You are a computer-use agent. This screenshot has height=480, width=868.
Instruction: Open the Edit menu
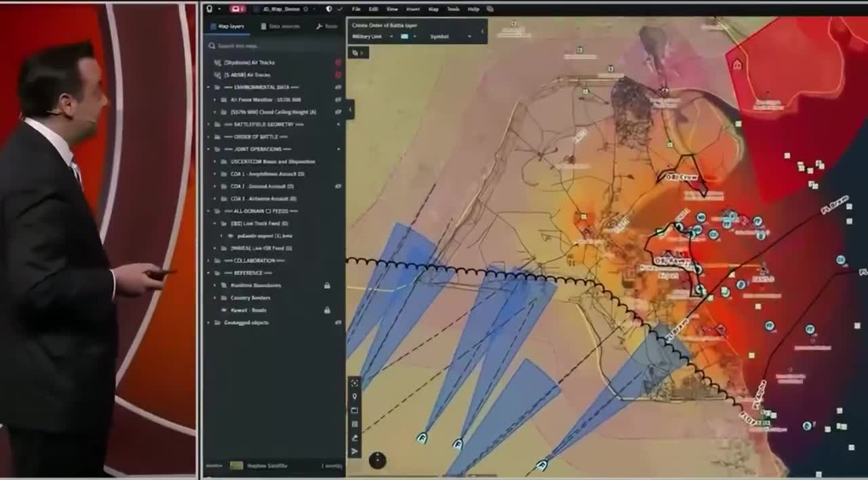[x=374, y=9]
